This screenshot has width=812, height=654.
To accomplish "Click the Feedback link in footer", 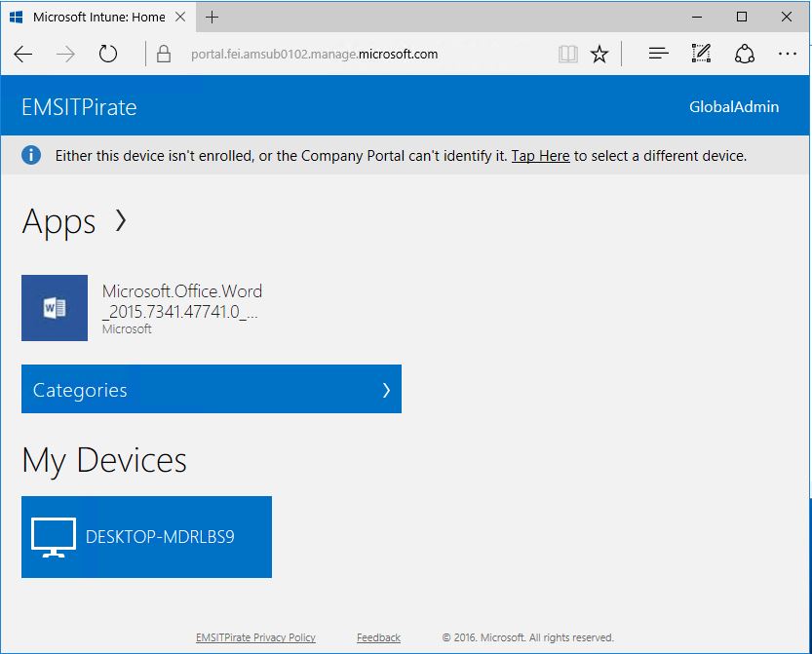I will [378, 637].
